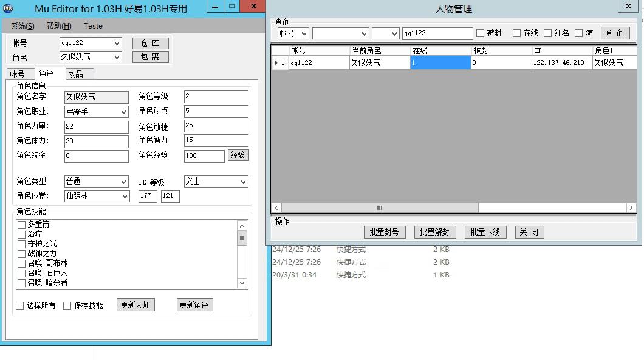Click the 当前角色 column header
This screenshot has width=644, height=360.
click(x=380, y=50)
